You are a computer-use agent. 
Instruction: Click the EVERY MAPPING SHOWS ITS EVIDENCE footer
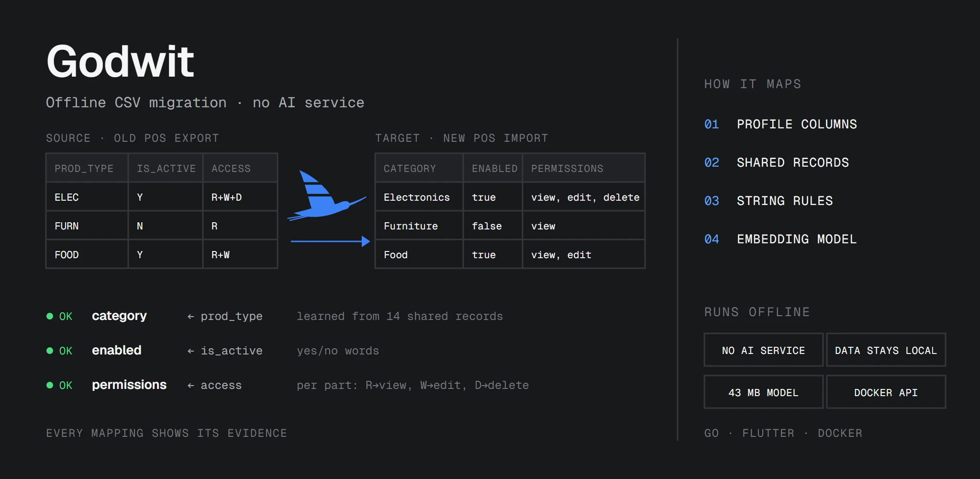pyautogui.click(x=167, y=433)
